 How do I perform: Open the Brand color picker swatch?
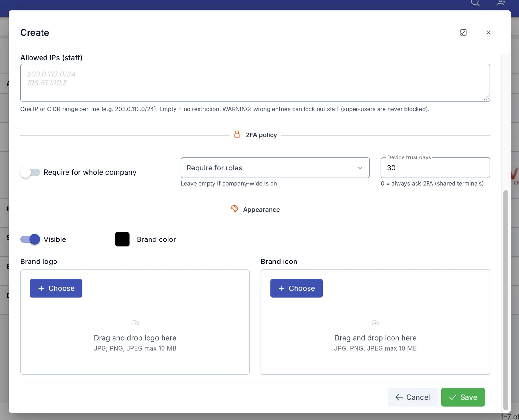pos(122,239)
